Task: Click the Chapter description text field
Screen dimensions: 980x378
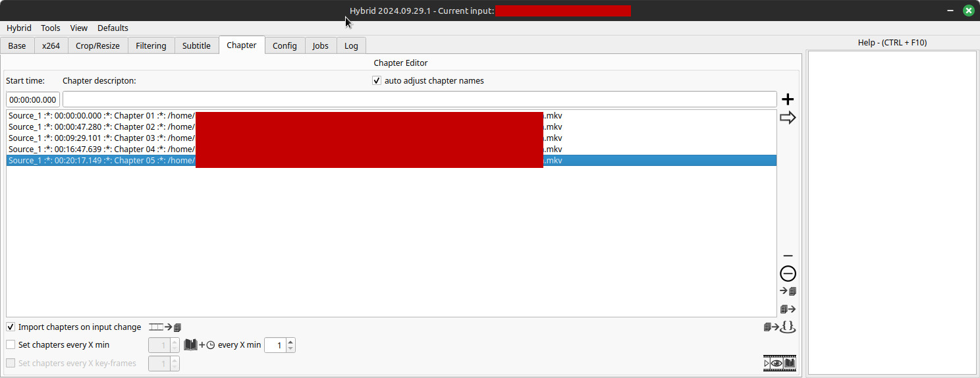Action: point(419,99)
